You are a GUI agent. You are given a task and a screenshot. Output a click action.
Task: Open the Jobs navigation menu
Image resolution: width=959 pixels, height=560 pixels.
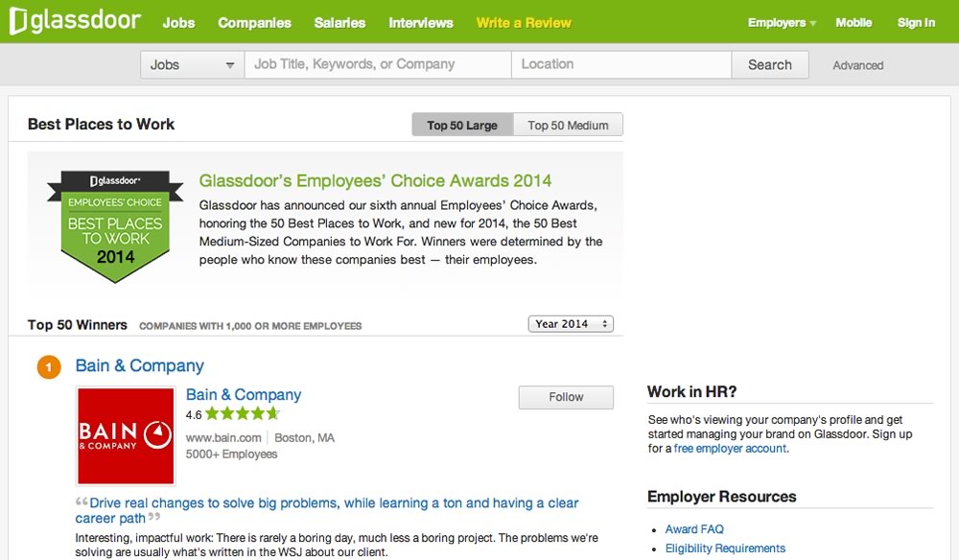[x=178, y=23]
